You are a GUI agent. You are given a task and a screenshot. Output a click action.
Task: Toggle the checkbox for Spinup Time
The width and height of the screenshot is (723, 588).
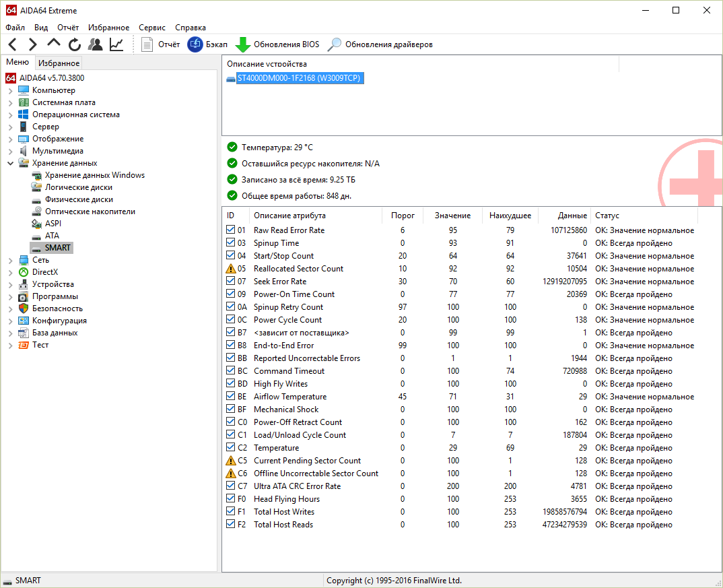click(x=230, y=242)
